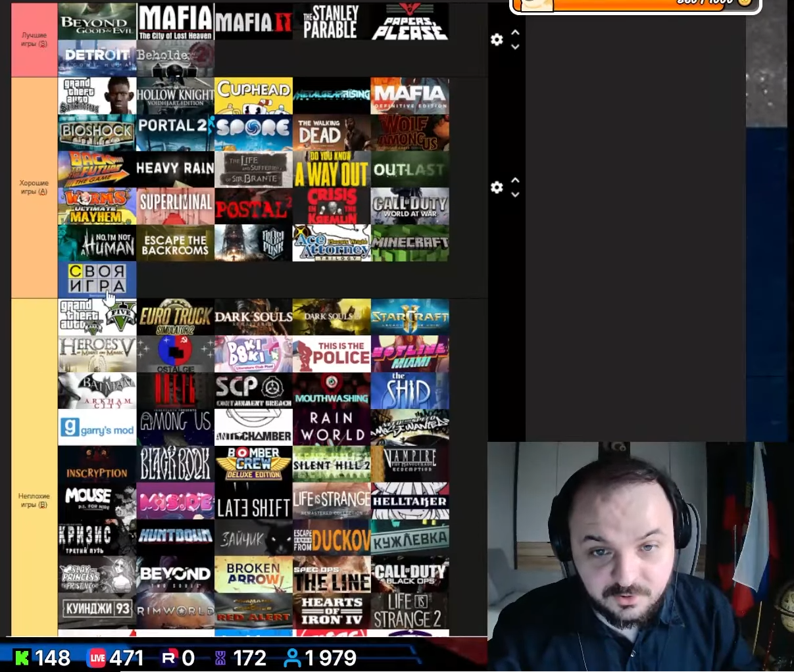Move A tier row up with the arrow

(515, 180)
